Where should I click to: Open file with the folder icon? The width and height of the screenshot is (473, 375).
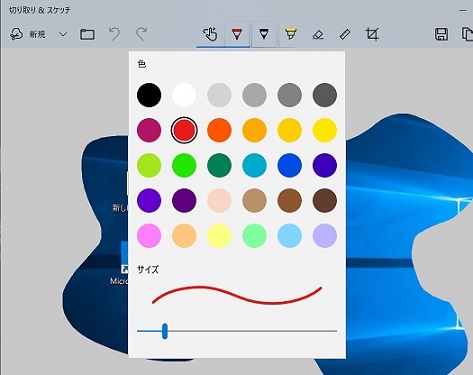coord(87,34)
